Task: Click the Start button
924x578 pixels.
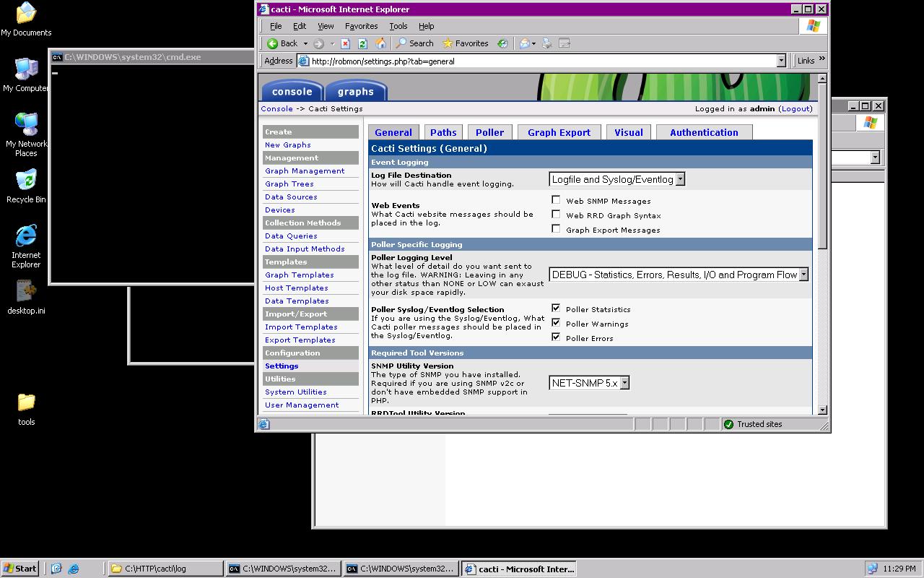Action: click(x=20, y=569)
